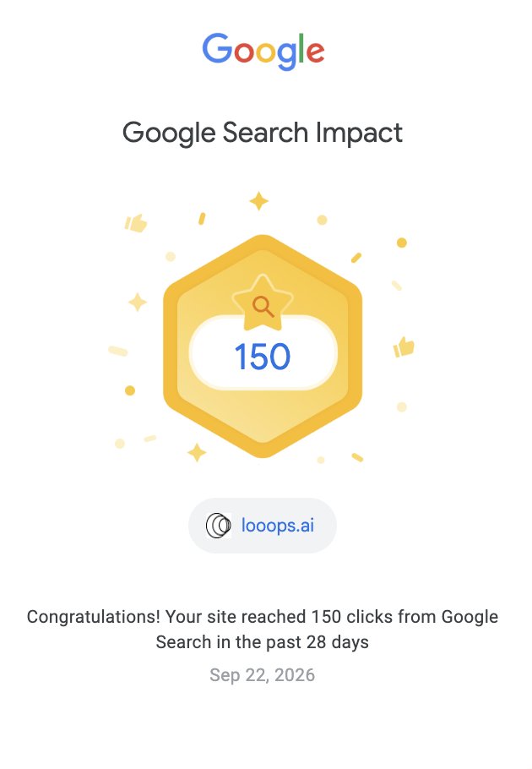The height and width of the screenshot is (769, 532).
Task: Click the sparkle star below the badge
Action: tap(197, 453)
